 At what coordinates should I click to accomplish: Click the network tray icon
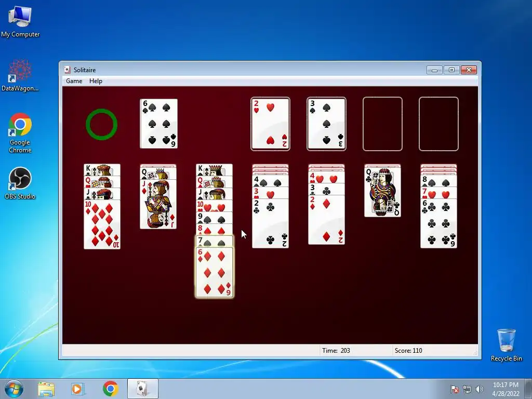tap(467, 389)
